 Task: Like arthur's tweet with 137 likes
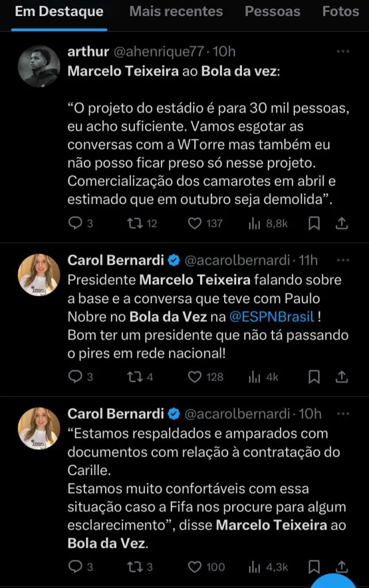(x=195, y=223)
